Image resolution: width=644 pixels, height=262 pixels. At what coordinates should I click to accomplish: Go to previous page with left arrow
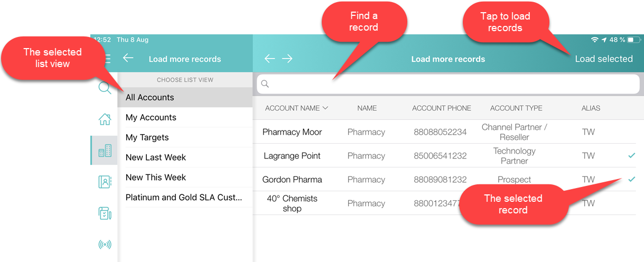click(x=269, y=59)
